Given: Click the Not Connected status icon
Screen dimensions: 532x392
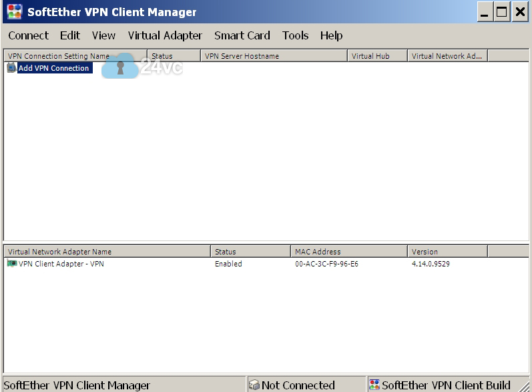Looking at the screenshot, I should [x=254, y=385].
